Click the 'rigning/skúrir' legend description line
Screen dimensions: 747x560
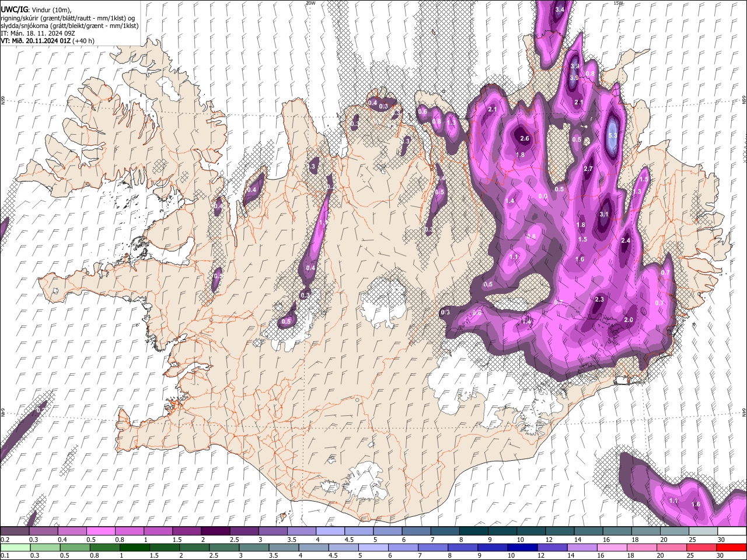click(68, 18)
